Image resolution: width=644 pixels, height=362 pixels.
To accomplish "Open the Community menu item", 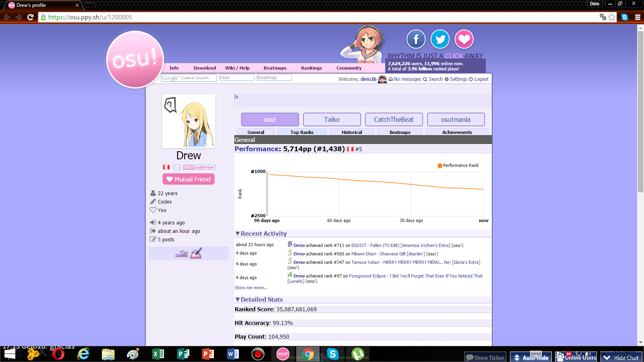I will coord(349,68).
